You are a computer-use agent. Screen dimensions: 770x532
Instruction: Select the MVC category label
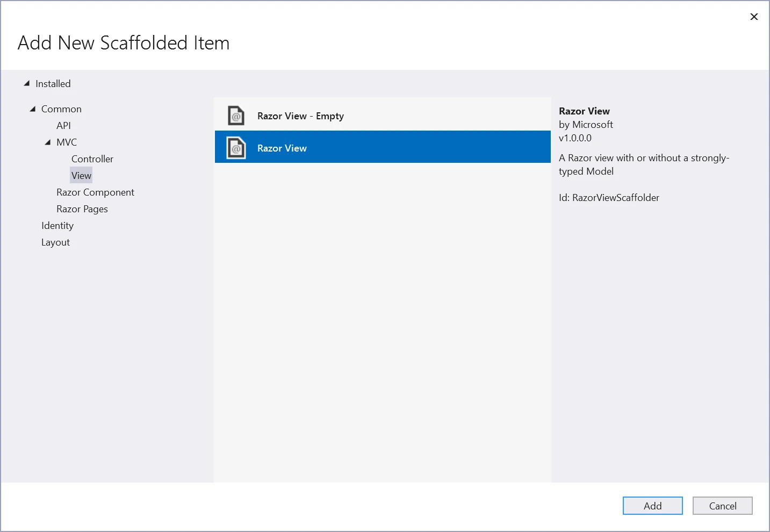tap(67, 142)
